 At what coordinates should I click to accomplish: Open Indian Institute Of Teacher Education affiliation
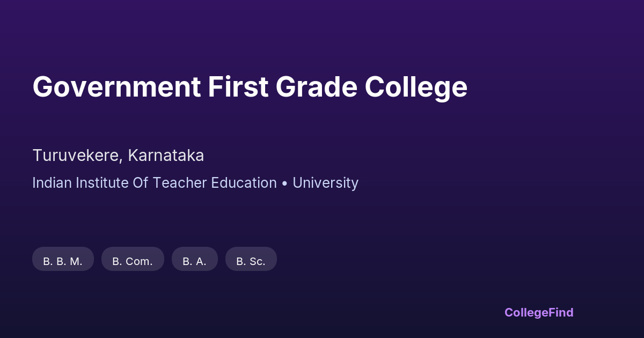click(x=154, y=183)
